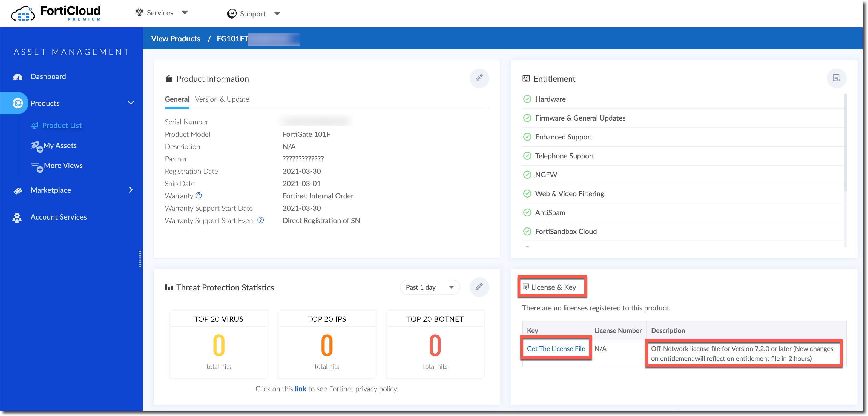
Task: Click Warranty Support Start Event help icon
Action: click(260, 220)
